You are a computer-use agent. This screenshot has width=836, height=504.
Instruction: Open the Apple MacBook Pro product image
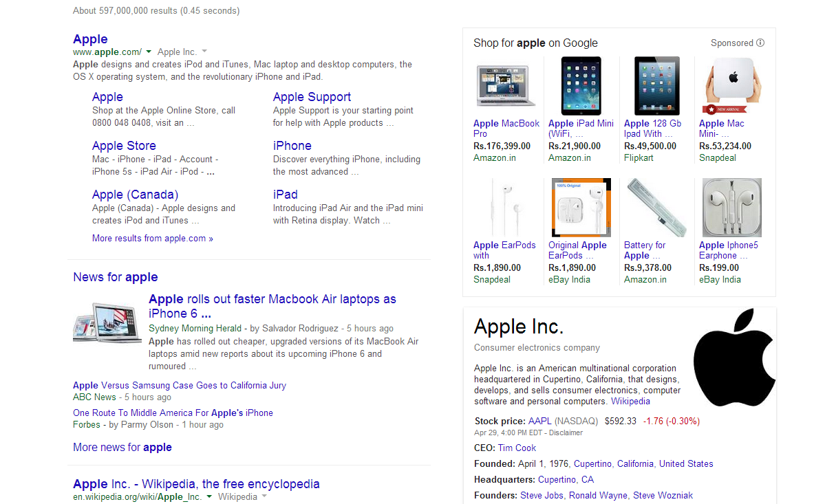tap(504, 86)
